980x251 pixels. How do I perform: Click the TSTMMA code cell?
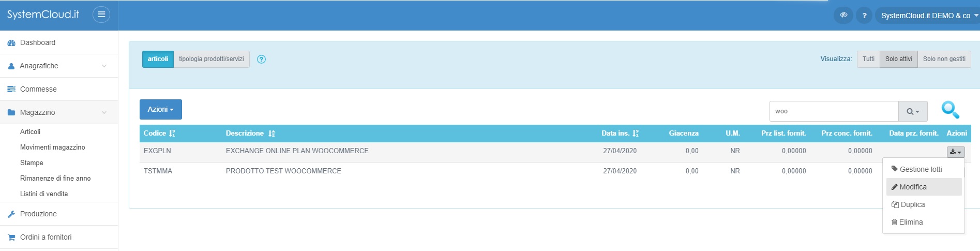(x=158, y=171)
